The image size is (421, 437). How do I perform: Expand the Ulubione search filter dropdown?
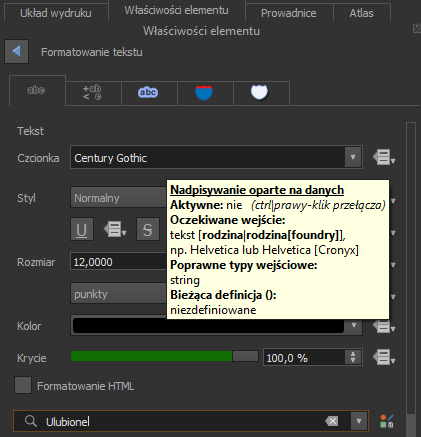pos(359,421)
